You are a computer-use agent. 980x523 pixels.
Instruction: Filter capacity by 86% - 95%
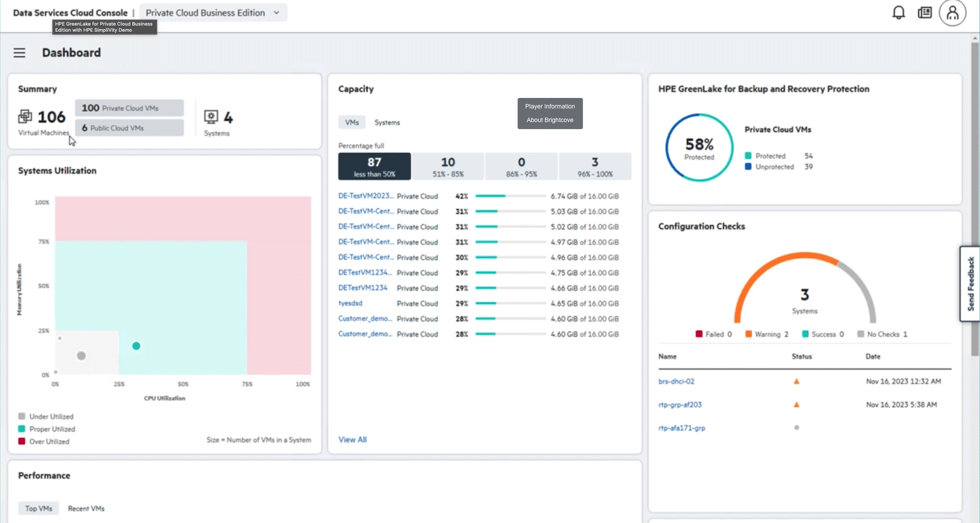pyautogui.click(x=521, y=167)
